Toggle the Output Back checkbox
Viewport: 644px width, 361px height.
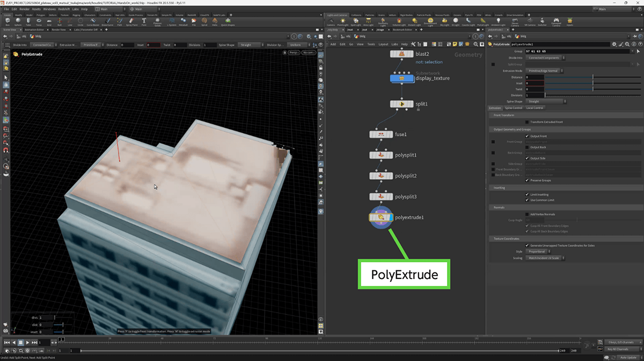tap(527, 147)
